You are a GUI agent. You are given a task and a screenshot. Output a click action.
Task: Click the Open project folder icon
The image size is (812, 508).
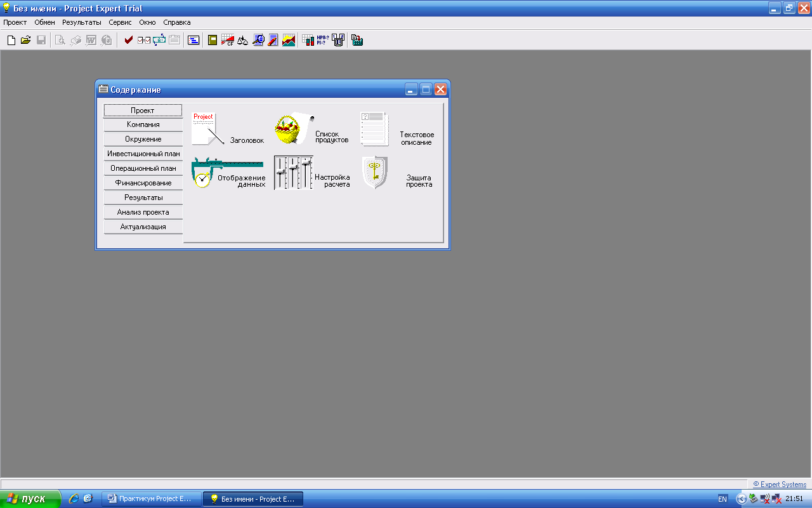pos(25,40)
